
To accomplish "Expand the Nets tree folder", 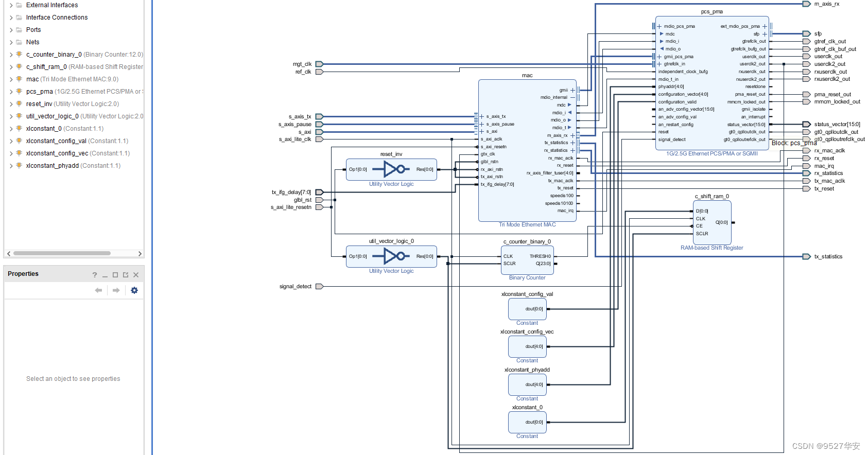I will 11,42.
